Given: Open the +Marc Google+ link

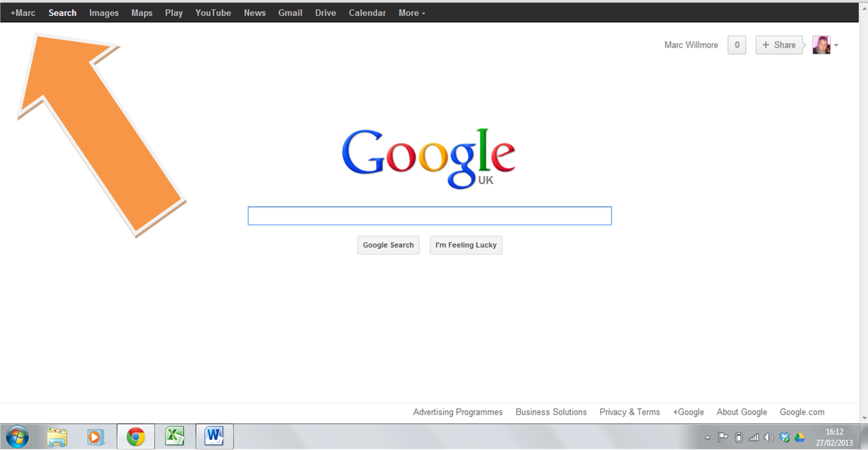Looking at the screenshot, I should (x=23, y=13).
